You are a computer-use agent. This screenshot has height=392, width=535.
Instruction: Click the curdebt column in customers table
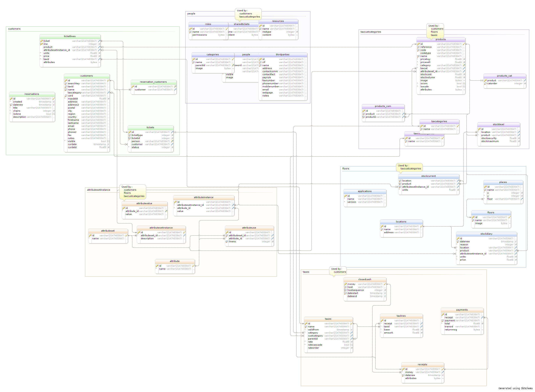(87, 147)
